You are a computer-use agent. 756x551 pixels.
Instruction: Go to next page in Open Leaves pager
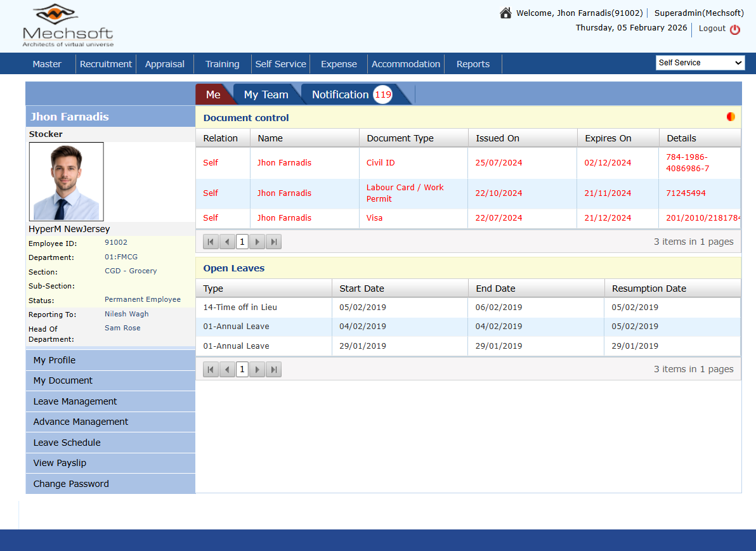[257, 370]
